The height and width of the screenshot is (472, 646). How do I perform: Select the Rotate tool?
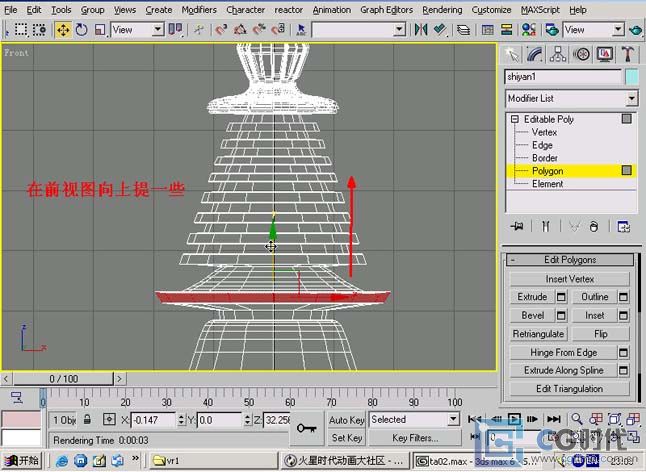[x=82, y=30]
